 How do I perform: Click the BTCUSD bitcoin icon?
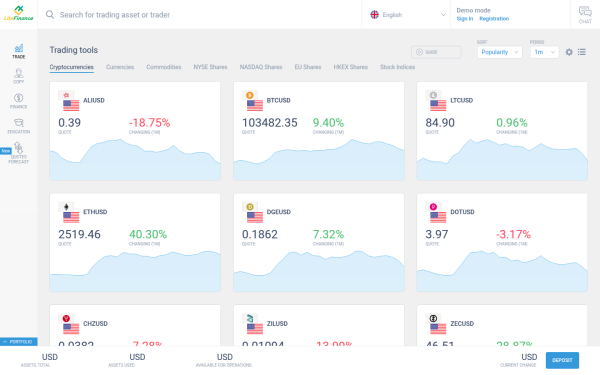click(x=250, y=95)
